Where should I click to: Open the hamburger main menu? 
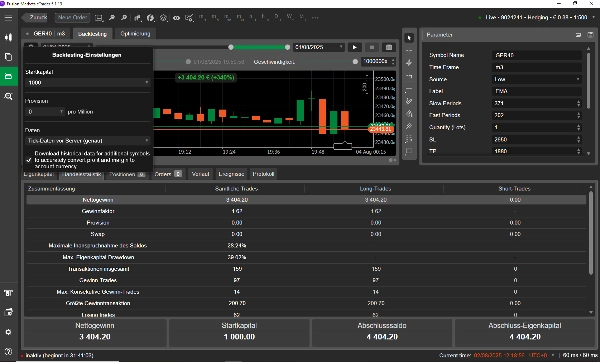[8, 18]
